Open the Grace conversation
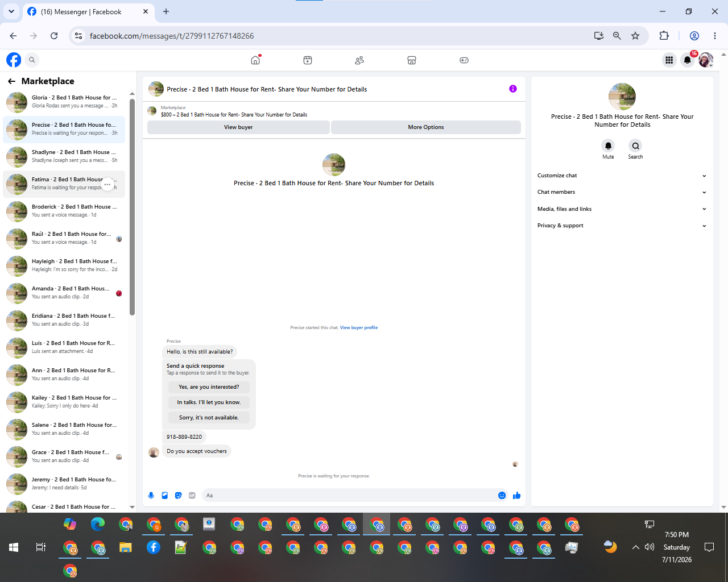 coord(64,457)
